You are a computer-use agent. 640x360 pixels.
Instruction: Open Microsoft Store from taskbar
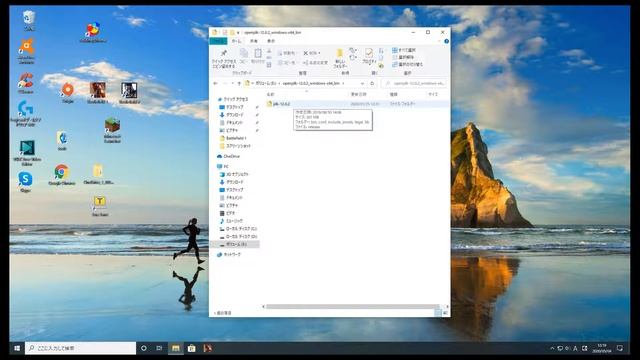(x=191, y=348)
